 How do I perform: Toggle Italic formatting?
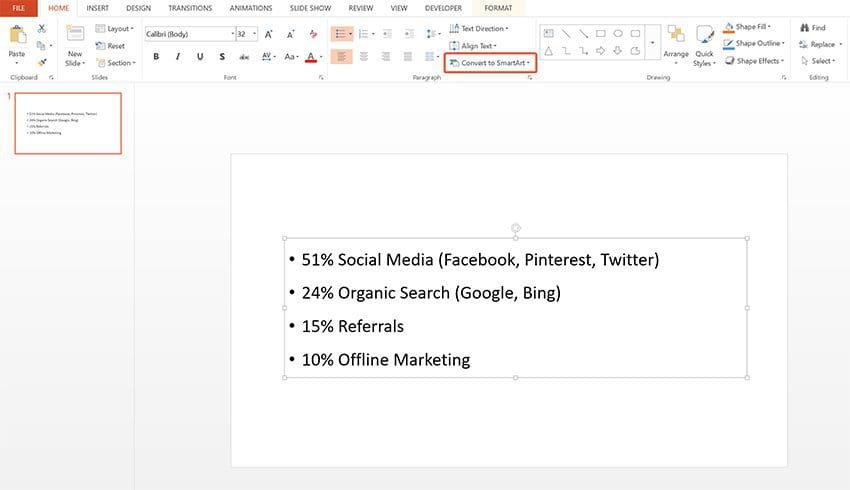(178, 57)
